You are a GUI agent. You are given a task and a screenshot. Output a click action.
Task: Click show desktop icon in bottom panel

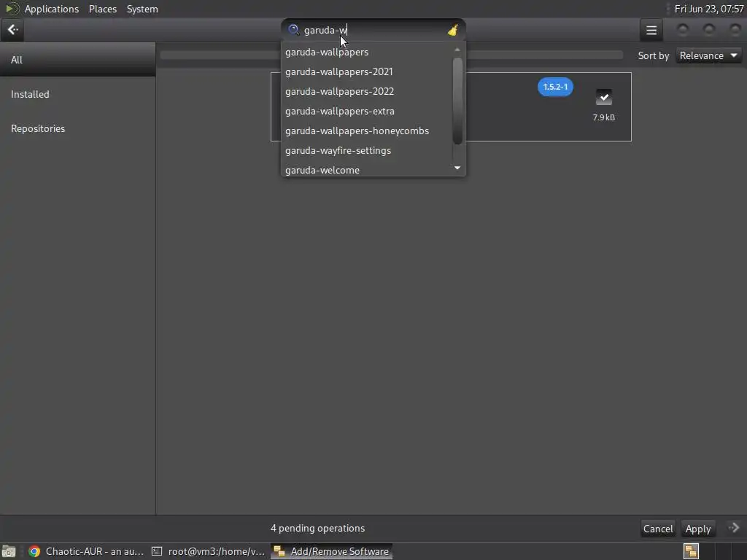point(9,551)
